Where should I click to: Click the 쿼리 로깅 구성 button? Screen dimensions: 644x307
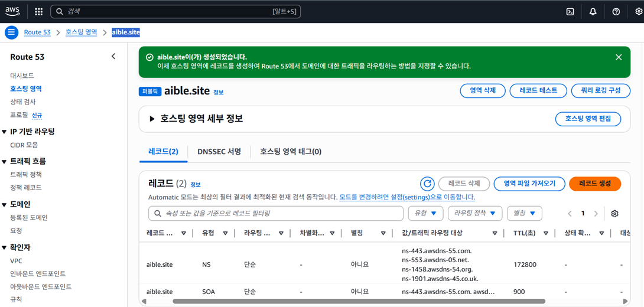(600, 91)
